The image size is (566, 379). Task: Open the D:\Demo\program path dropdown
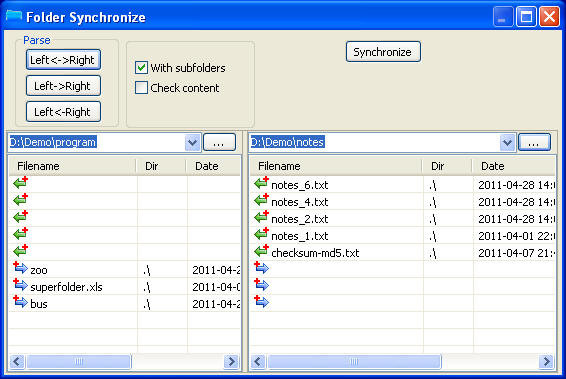(192, 142)
